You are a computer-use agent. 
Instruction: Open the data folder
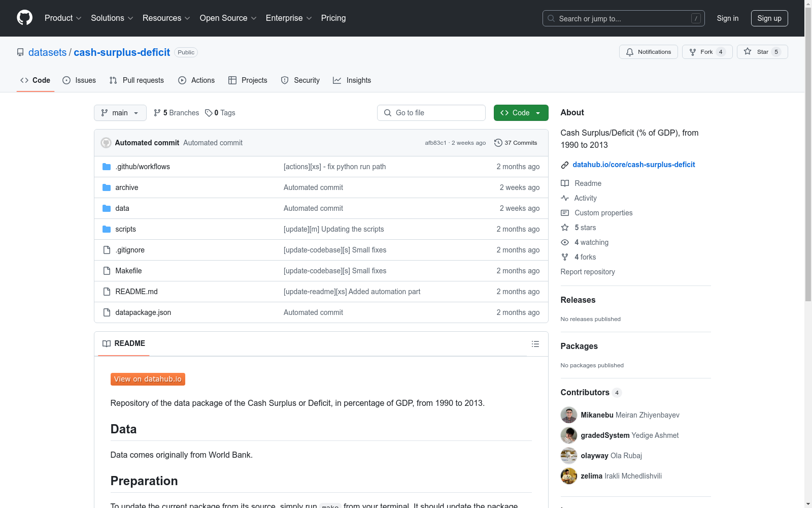tap(122, 208)
